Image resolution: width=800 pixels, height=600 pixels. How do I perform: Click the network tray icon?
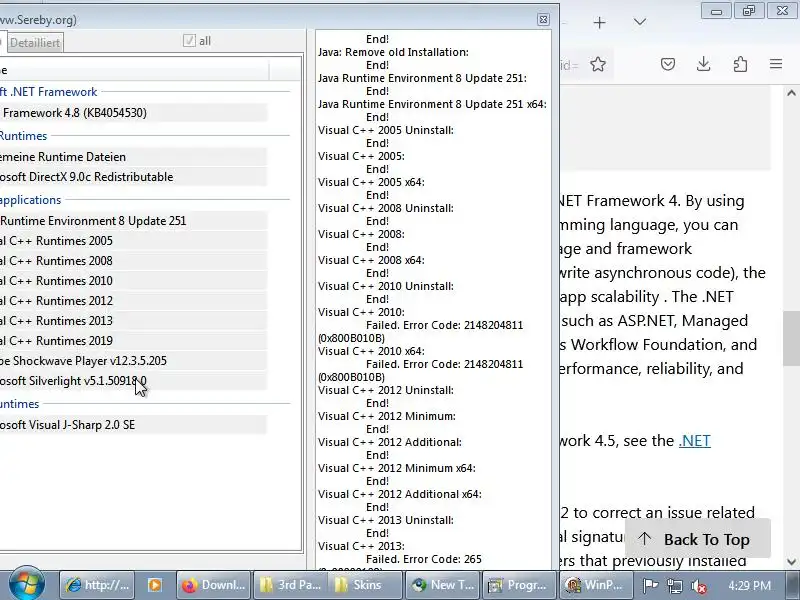tap(674, 586)
